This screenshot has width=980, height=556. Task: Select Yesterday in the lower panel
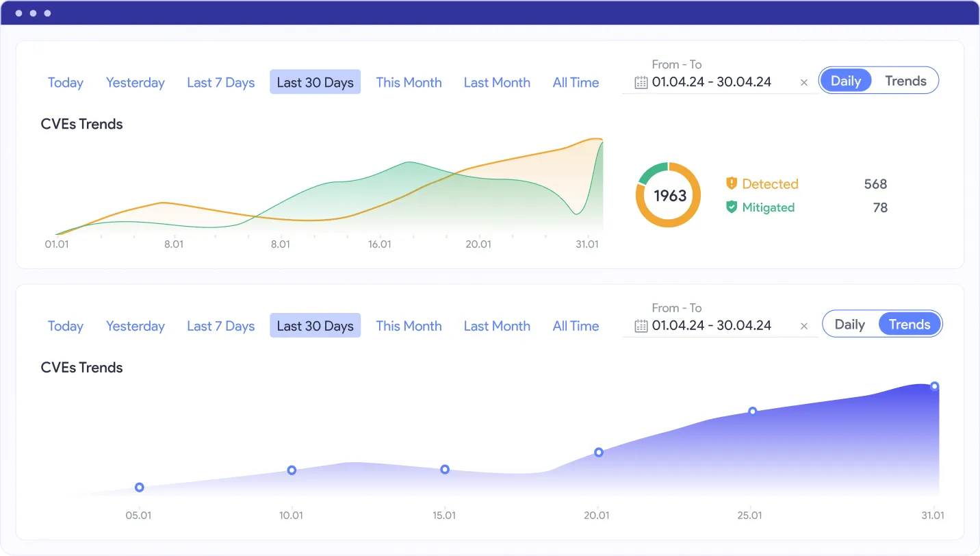coord(136,327)
